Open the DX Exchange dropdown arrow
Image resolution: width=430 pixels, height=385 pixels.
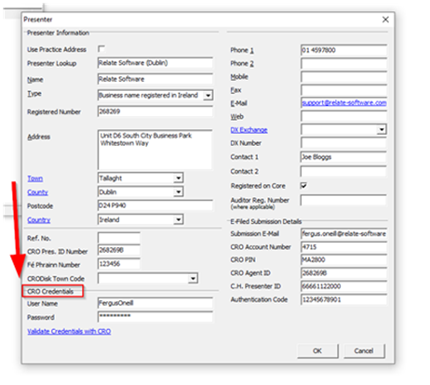click(381, 129)
